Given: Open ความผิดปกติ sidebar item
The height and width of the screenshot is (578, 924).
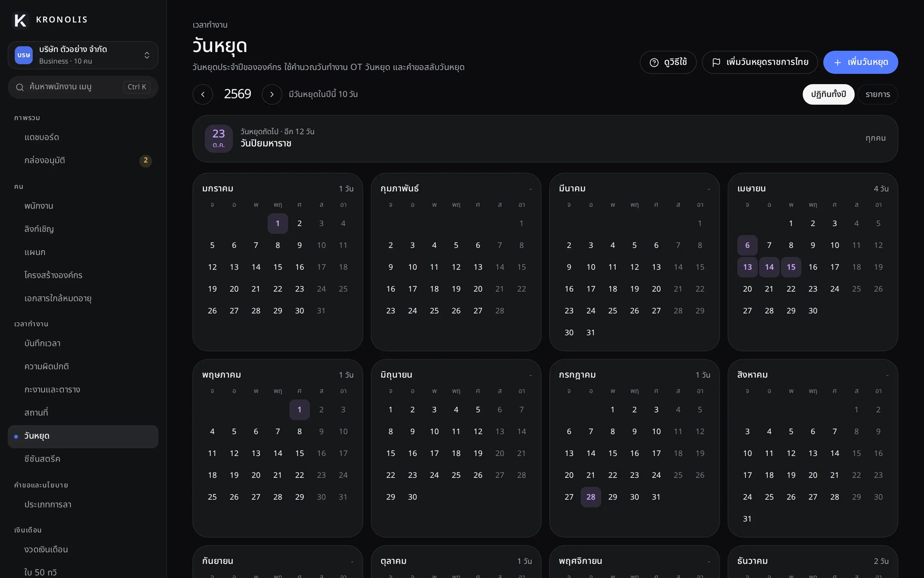Looking at the screenshot, I should (83, 367).
